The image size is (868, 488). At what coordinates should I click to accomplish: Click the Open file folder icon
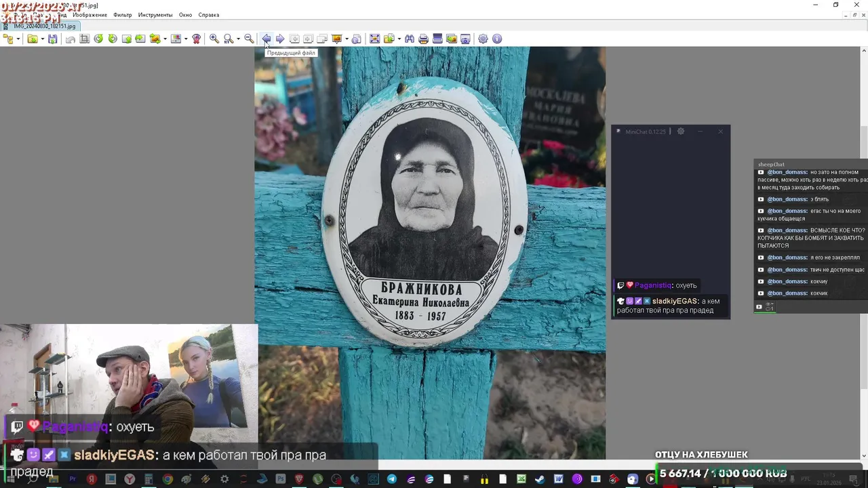pos(32,39)
